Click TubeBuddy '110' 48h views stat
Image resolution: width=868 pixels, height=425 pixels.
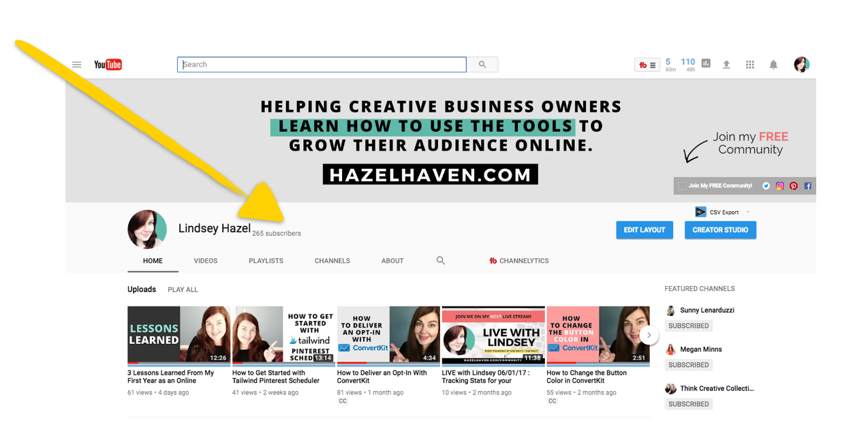[x=688, y=65]
